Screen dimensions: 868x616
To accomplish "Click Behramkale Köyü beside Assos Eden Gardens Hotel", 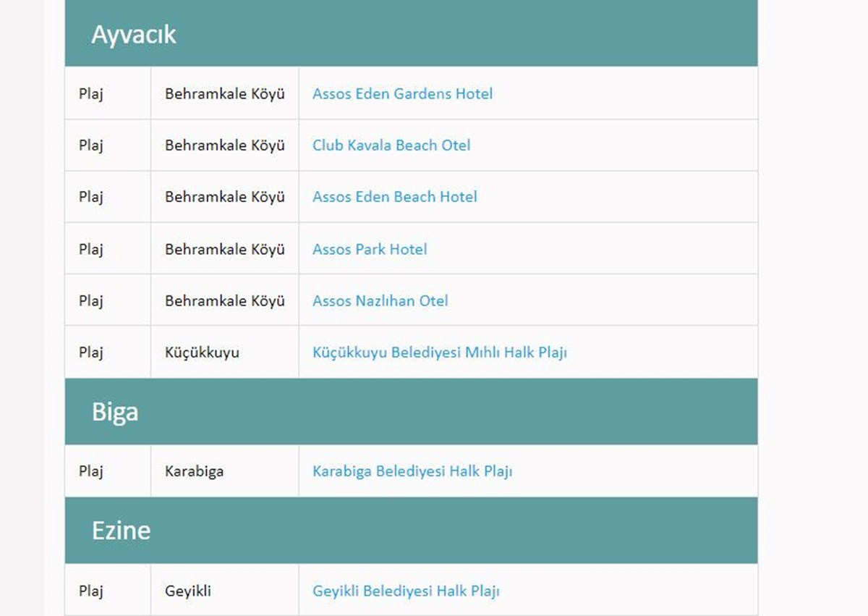I will (x=225, y=93).
